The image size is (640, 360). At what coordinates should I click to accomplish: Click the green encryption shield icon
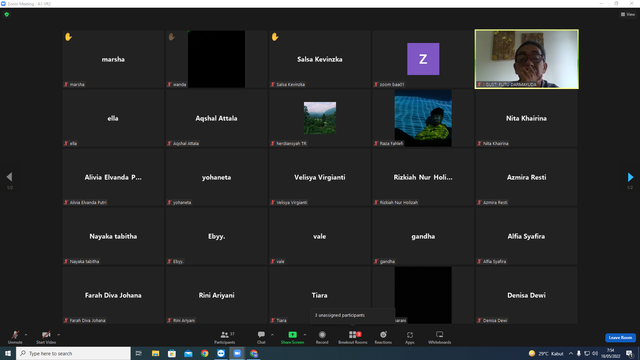click(x=7, y=14)
